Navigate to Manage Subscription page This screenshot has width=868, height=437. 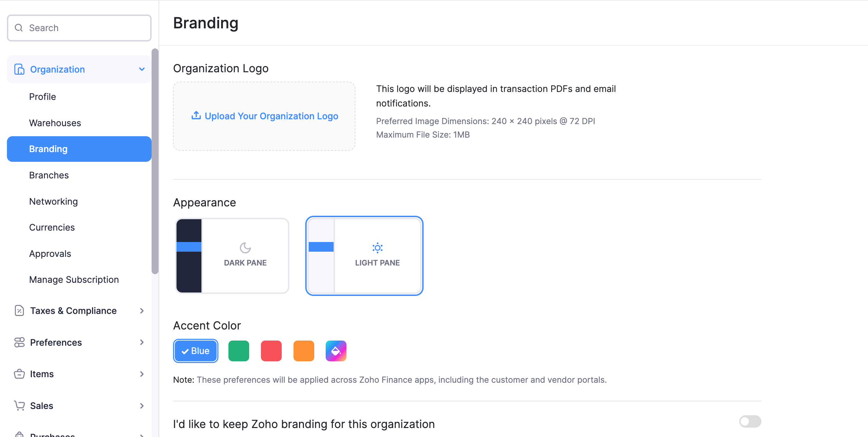coord(75,279)
